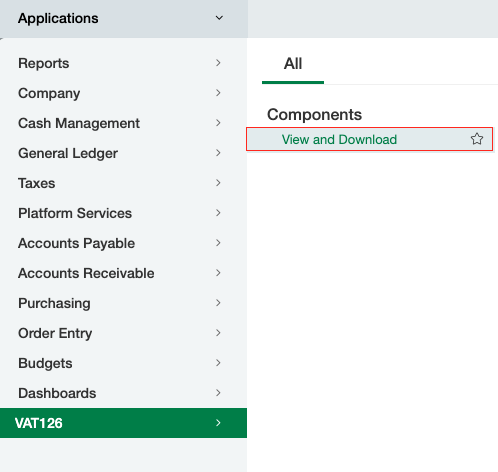Viewport: 498px width, 472px height.
Task: Open the View and Download link
Action: tap(339, 139)
